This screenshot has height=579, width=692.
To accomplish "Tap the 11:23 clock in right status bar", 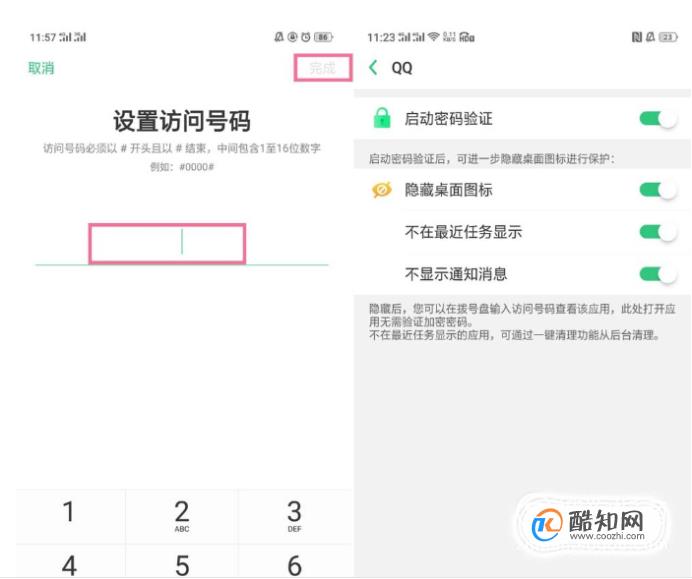I will 381,38.
